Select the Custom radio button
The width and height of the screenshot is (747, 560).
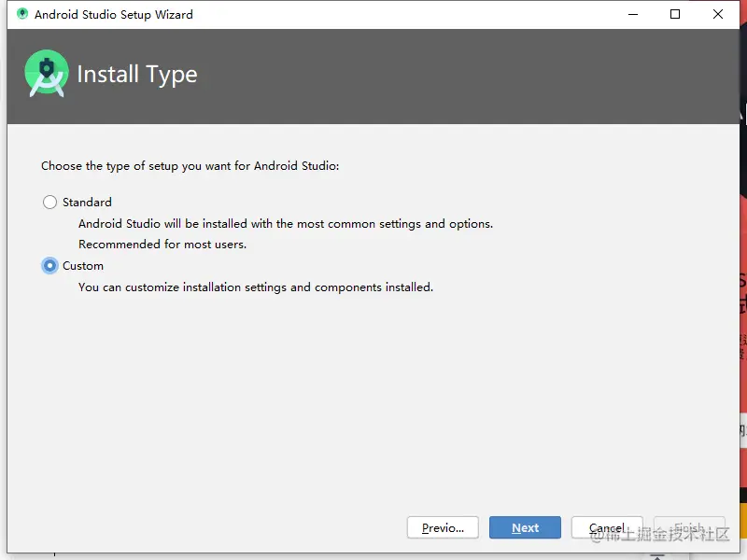50,266
